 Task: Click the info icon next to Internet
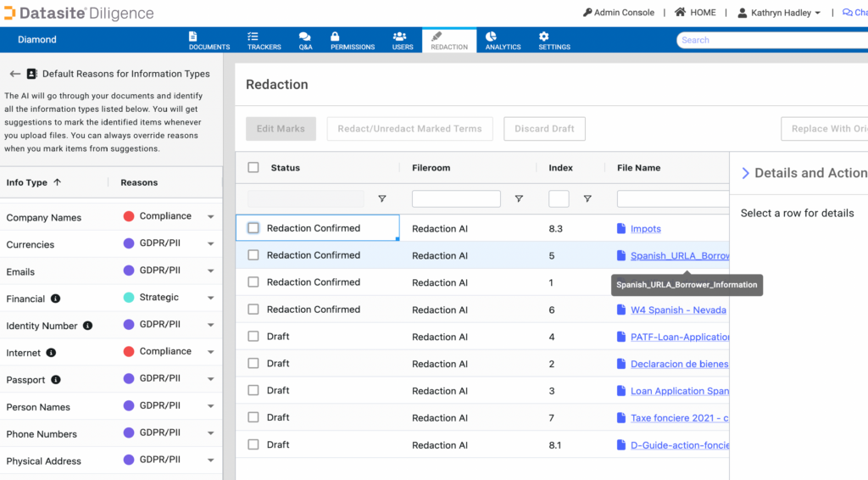point(51,353)
